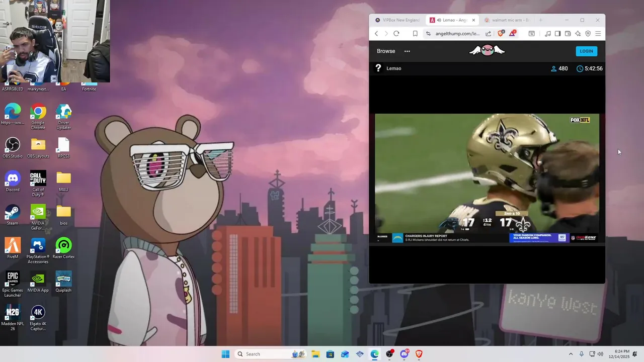Open the Brave hamburger menu
This screenshot has height=362, width=644.
point(598,34)
